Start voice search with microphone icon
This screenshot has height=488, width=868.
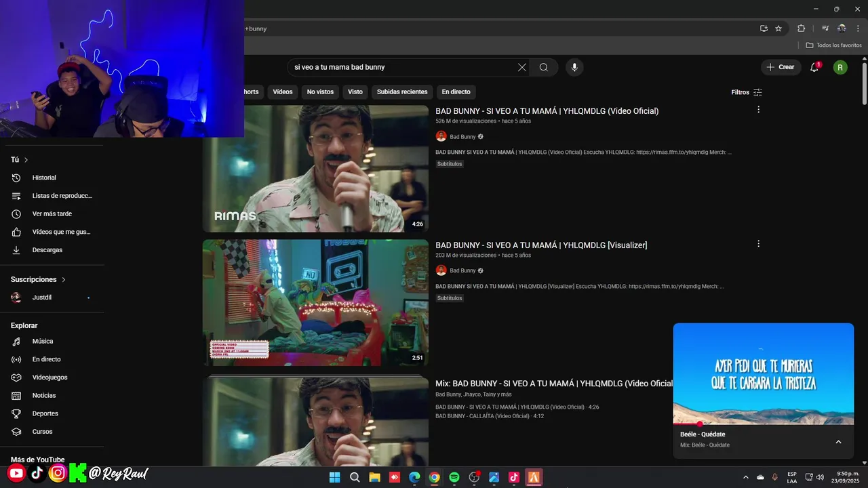574,67
